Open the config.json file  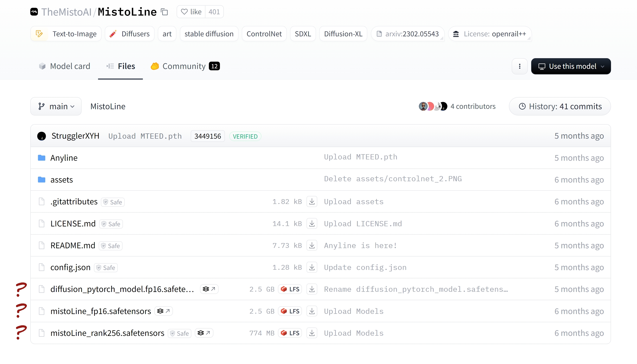(70, 267)
